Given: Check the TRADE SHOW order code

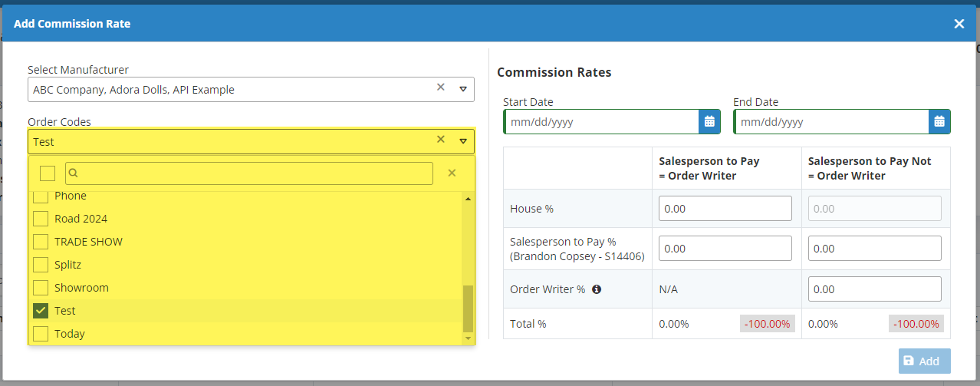Looking at the screenshot, I should (x=41, y=242).
